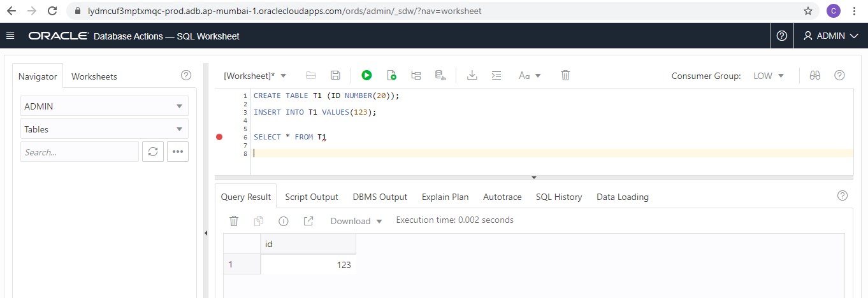Click the Explain Plan toolbar icon

[416, 75]
